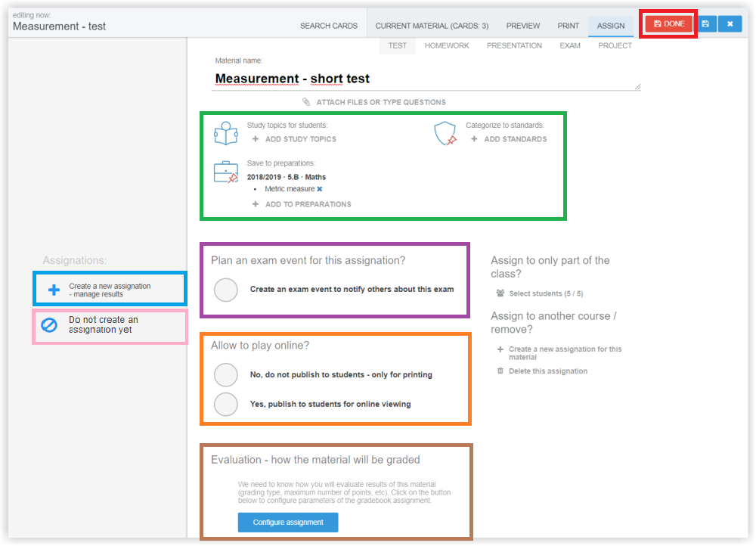The image size is (756, 546).
Task: Click the Material name text field
Action: point(428,79)
